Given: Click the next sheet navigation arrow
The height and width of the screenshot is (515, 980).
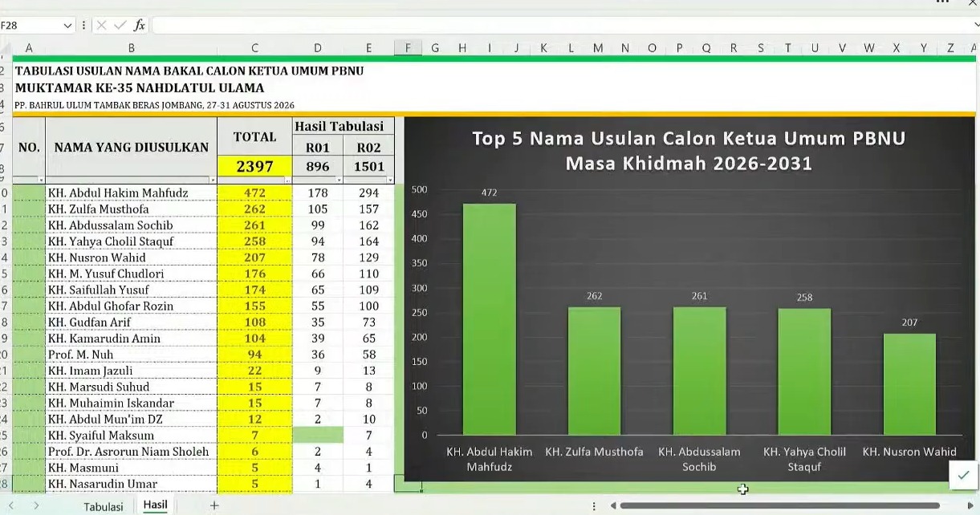Looking at the screenshot, I should (36, 505).
